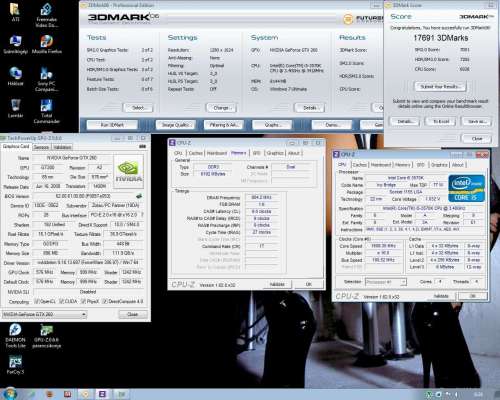This screenshot has width=500, height=400.
Task: Click the 17691 3DMarks score text
Action: [x=440, y=38]
